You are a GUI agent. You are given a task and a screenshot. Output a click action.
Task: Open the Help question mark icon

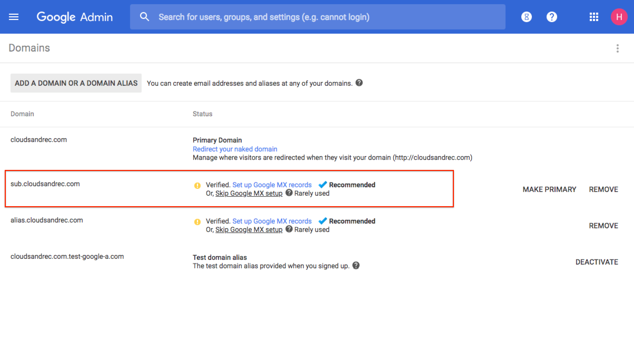coord(552,17)
